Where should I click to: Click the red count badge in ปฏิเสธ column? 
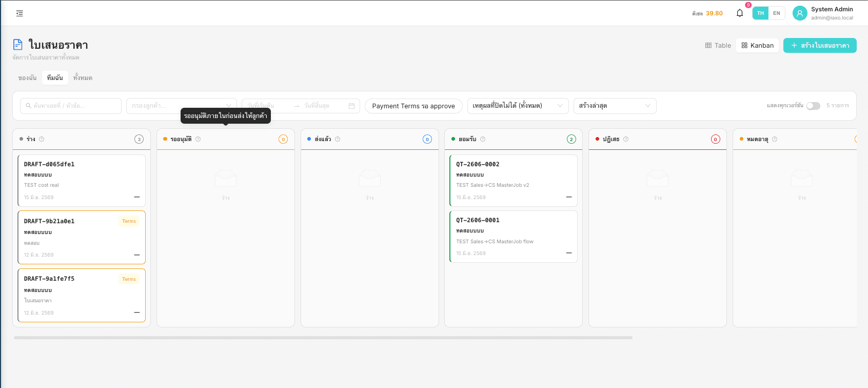click(x=716, y=139)
